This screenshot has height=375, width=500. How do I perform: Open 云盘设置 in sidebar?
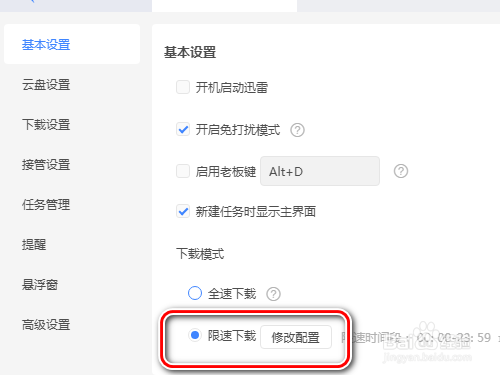[x=46, y=85]
